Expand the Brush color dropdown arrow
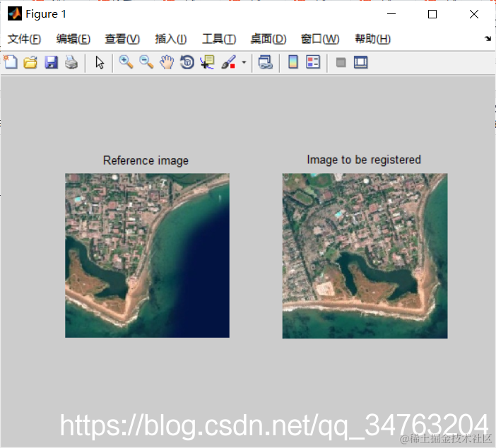The width and height of the screenshot is (496, 448). coord(244,62)
